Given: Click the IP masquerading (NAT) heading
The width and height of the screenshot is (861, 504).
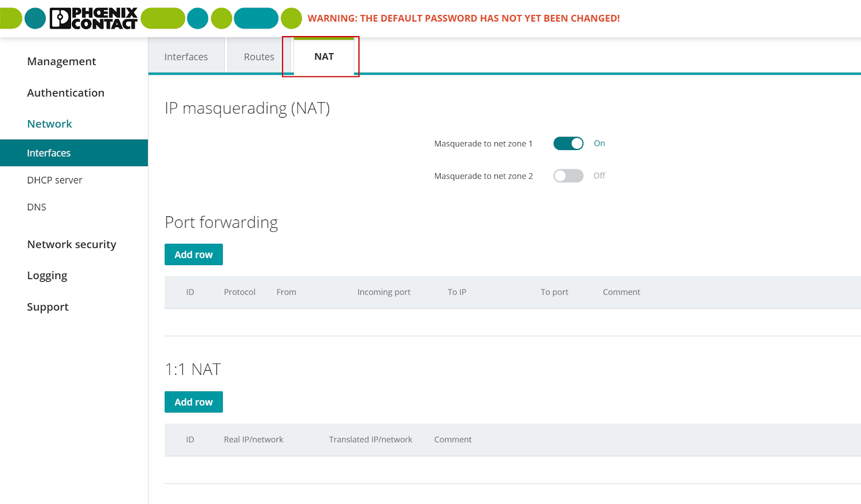Looking at the screenshot, I should coord(247,109).
